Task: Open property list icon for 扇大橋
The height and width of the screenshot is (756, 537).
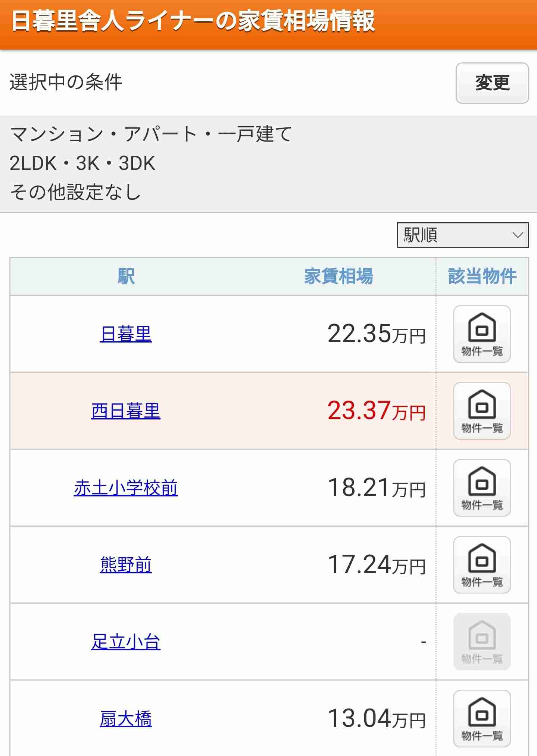Action: pyautogui.click(x=482, y=719)
